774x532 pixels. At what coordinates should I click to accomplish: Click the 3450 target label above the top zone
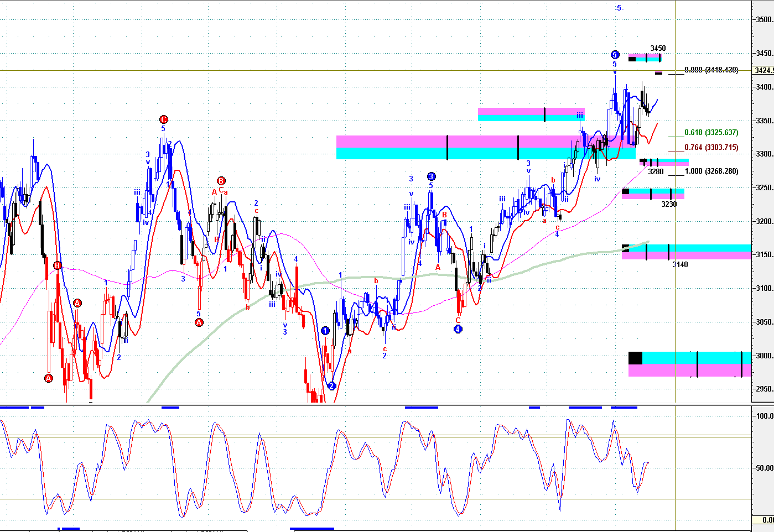tap(658, 49)
